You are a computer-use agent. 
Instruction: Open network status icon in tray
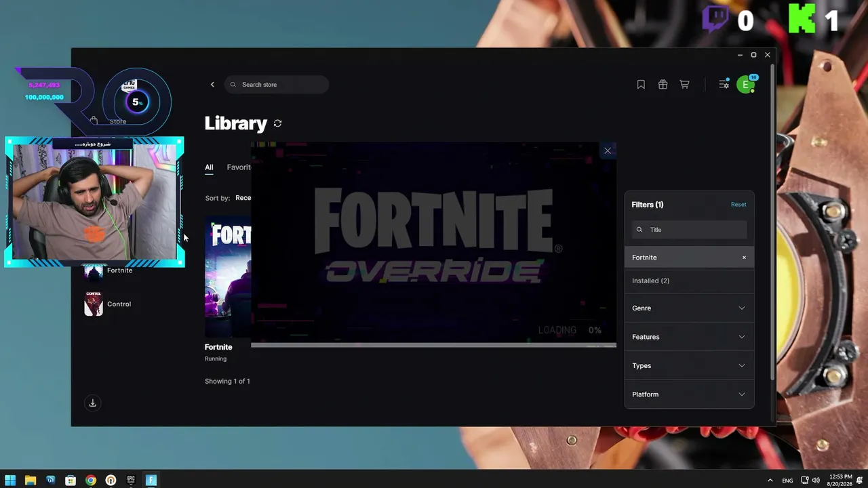pyautogui.click(x=804, y=481)
